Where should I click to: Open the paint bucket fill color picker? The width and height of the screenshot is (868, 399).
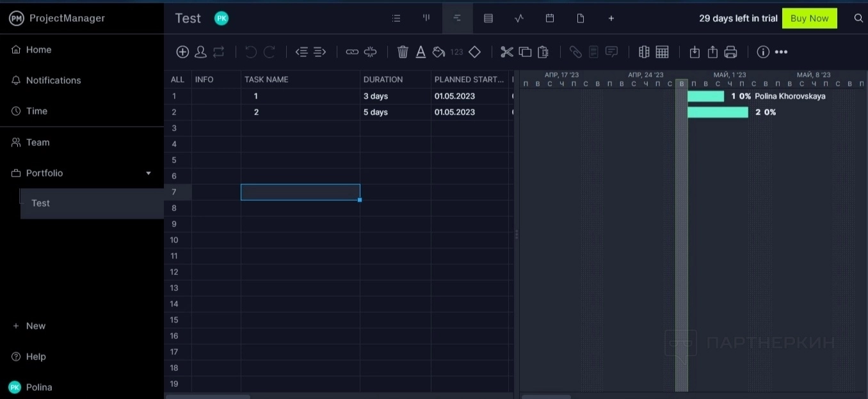pos(438,52)
